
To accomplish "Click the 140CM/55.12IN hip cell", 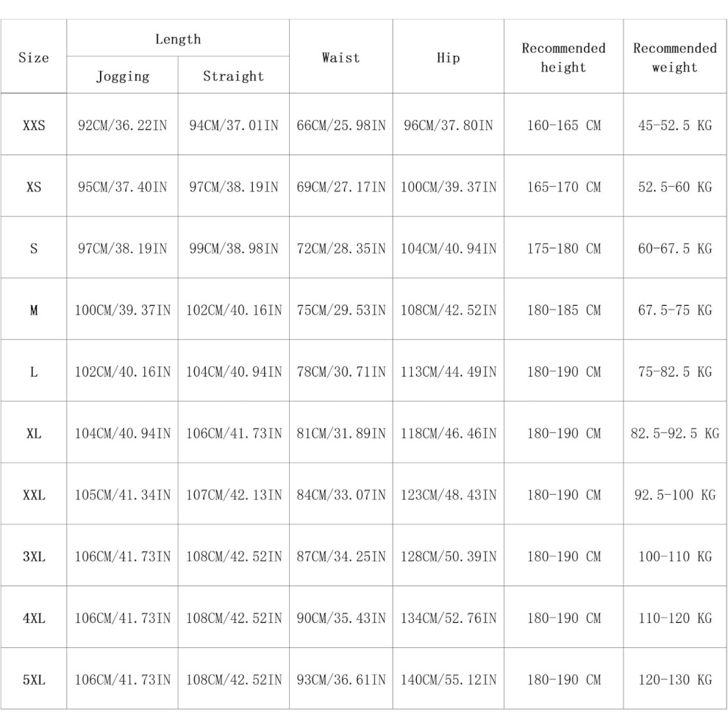I will point(449,679).
